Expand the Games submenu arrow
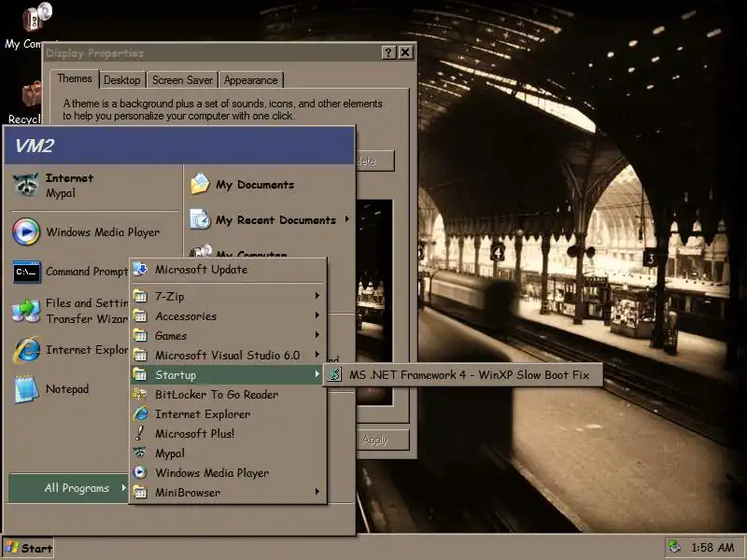747x560 pixels. (x=317, y=335)
